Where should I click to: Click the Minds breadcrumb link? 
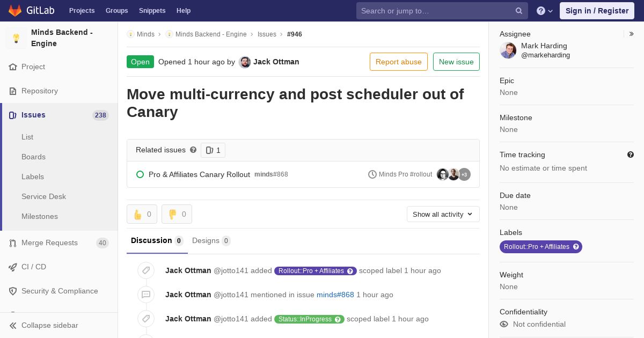pos(145,34)
